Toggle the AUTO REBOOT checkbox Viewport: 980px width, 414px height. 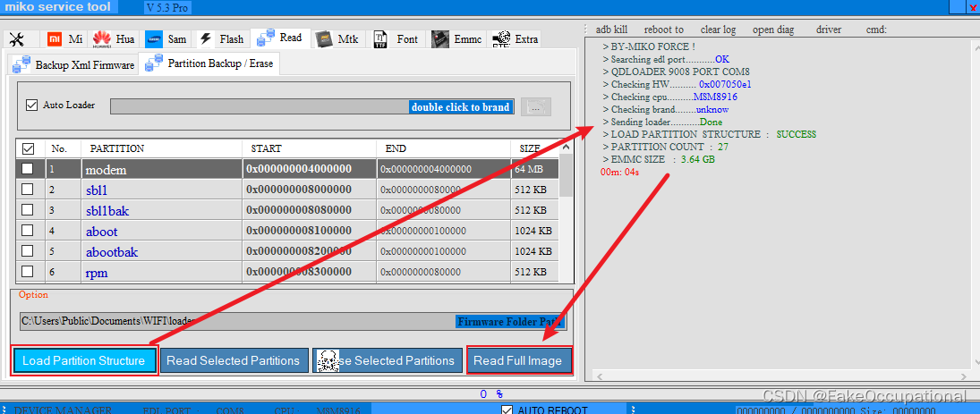pos(508,410)
